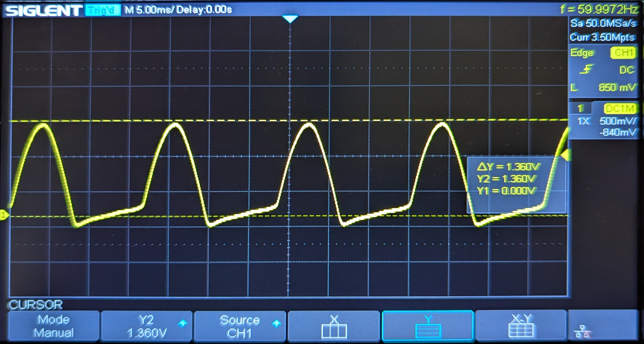Open the Y2 cursor selector arrow
This screenshot has height=344, width=644.
(x=183, y=323)
